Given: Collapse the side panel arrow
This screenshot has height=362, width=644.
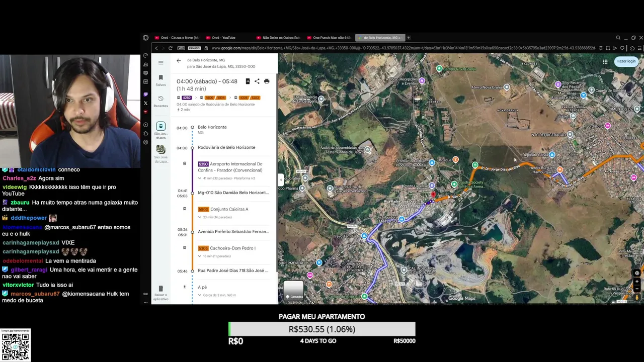Looking at the screenshot, I should click(281, 179).
